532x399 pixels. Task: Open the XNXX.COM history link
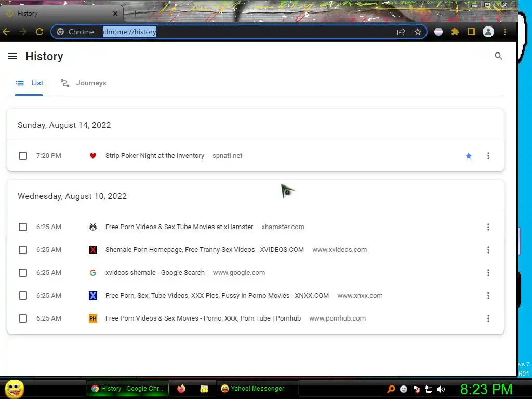[217, 296]
